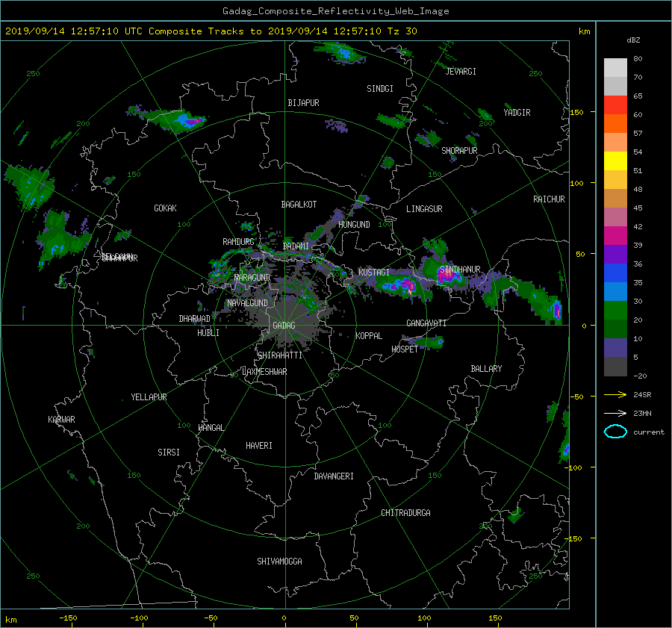Click the BADAMI city label

(296, 246)
